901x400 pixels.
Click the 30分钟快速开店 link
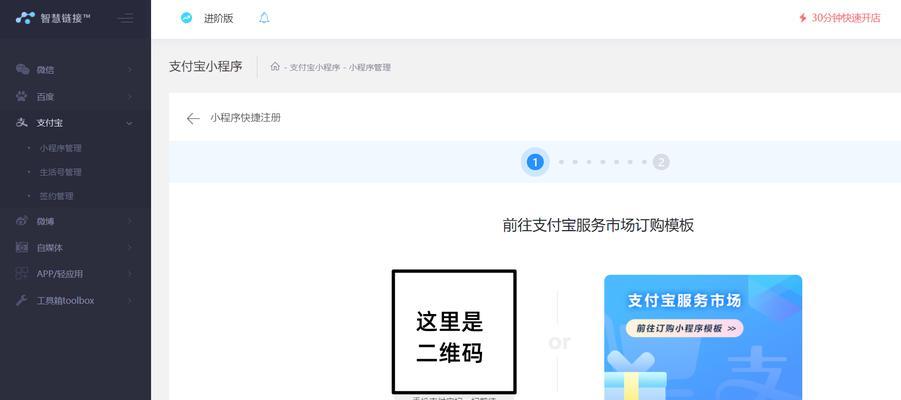845,18
